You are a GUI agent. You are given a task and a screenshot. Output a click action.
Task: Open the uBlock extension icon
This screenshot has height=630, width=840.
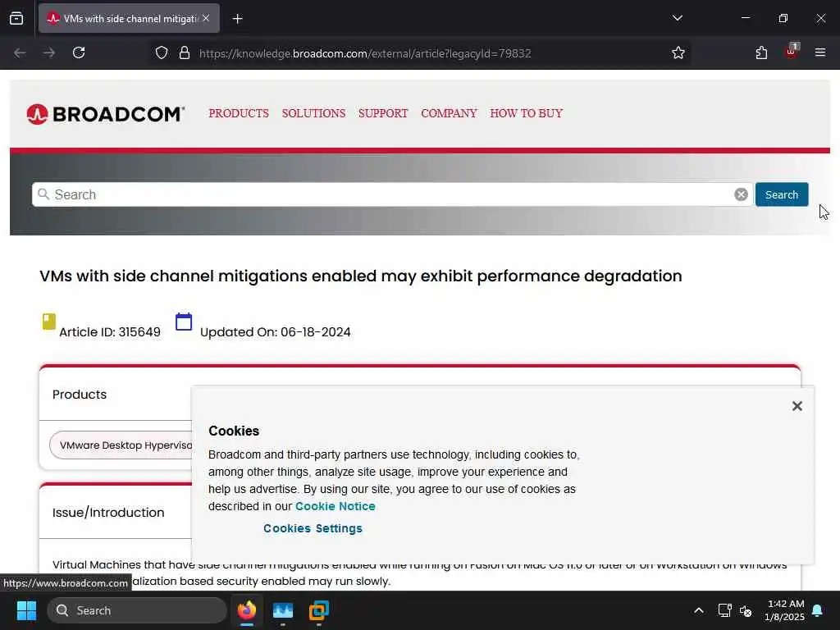click(792, 52)
